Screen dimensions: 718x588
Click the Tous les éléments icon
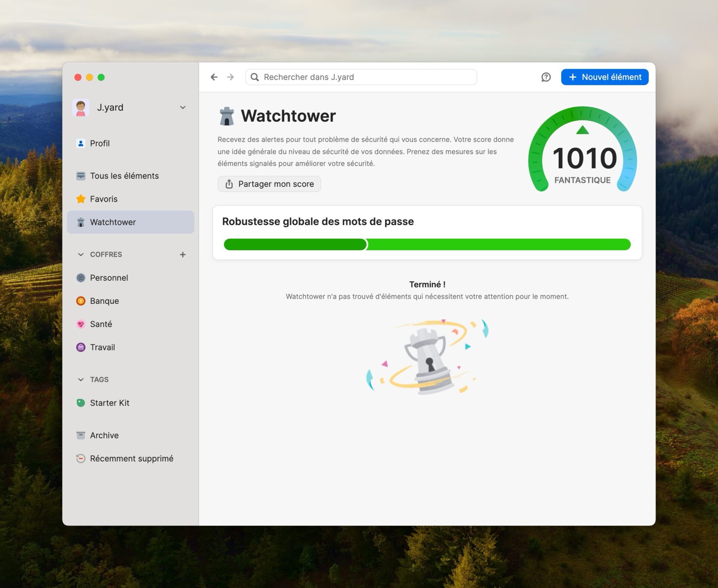pyautogui.click(x=81, y=176)
